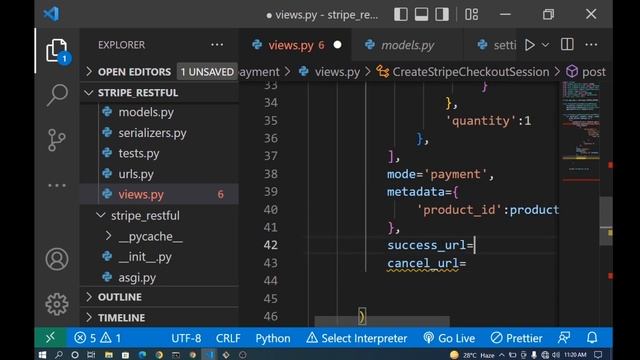Screen dimensions: 640x360
Task: Click the unsaved dot on views.py tab
Action: (x=337, y=45)
